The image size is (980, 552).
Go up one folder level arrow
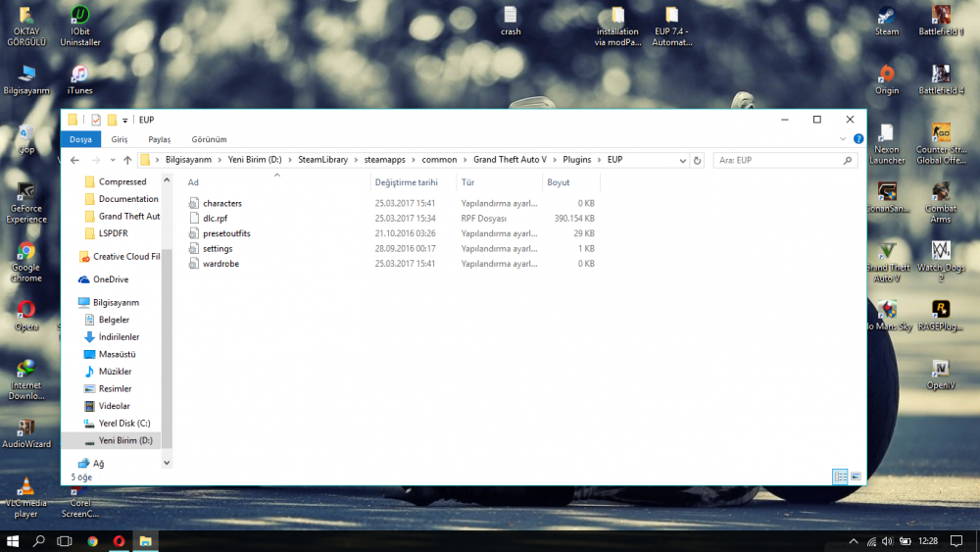point(127,160)
